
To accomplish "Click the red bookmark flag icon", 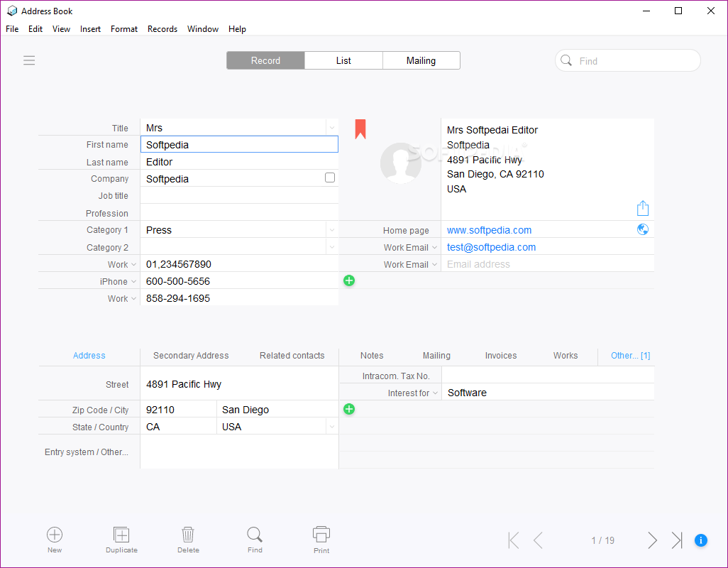I will click(360, 129).
